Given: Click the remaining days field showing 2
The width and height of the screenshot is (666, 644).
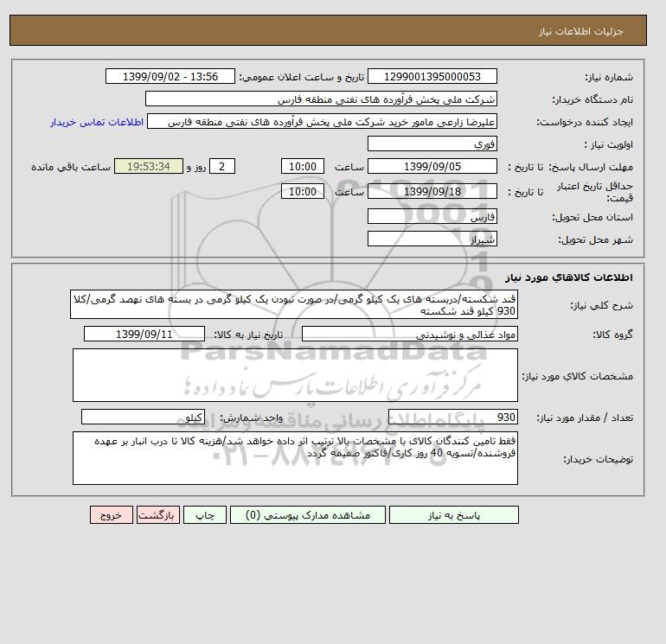Looking at the screenshot, I should point(222,167).
